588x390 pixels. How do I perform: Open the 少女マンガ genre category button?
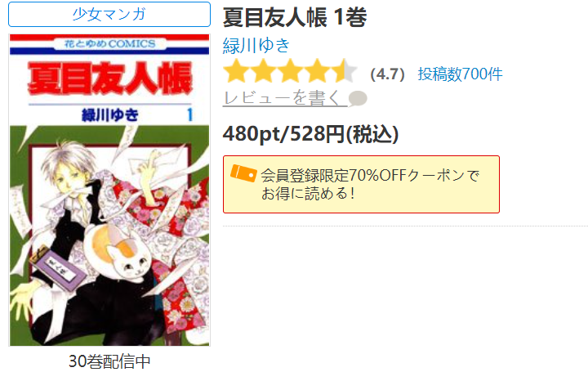[x=109, y=14]
